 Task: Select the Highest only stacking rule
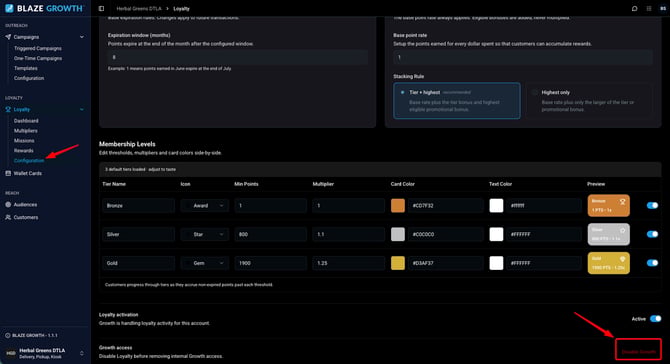point(589,101)
